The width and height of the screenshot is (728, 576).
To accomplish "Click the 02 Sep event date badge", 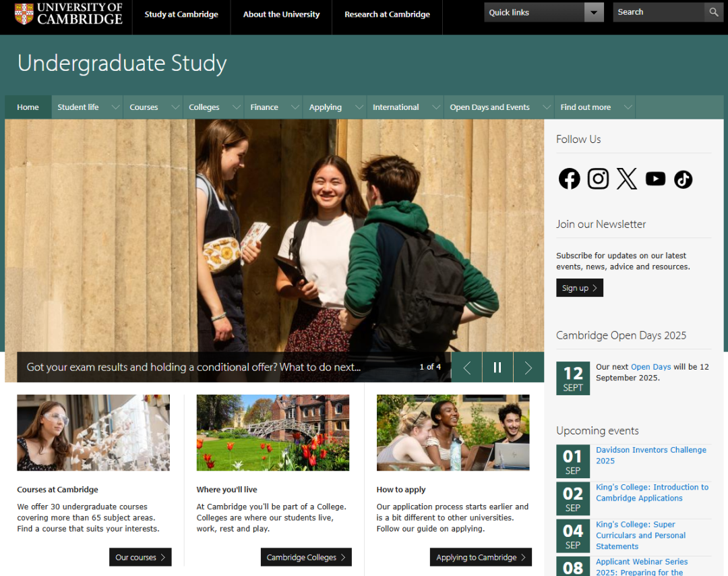I will click(x=573, y=498).
